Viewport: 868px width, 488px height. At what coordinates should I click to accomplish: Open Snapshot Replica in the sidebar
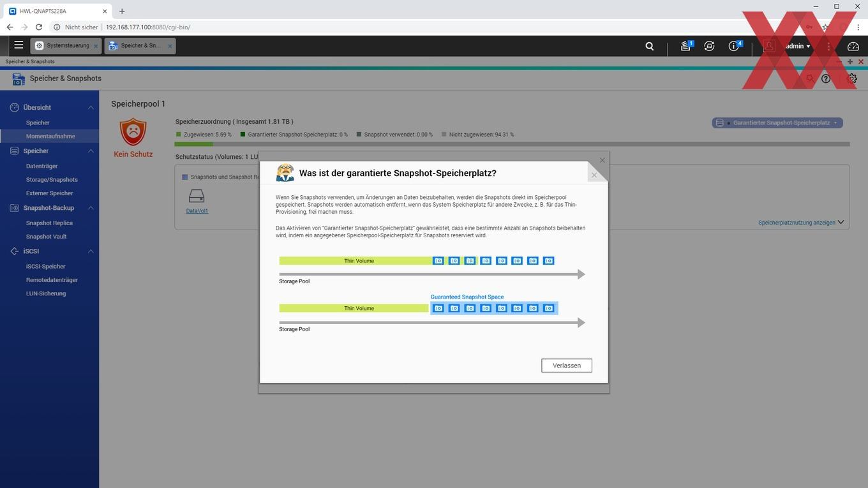point(49,223)
